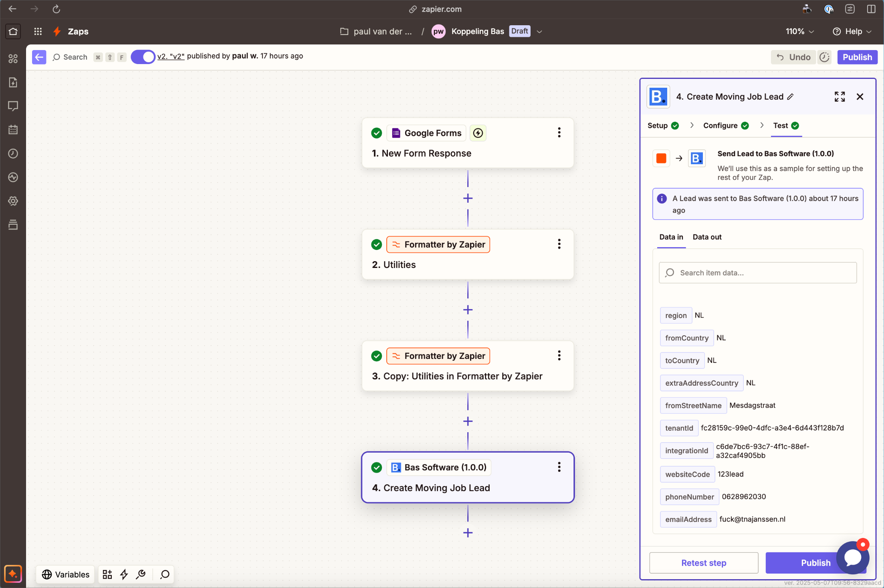Open the support chat bubble

click(853, 557)
